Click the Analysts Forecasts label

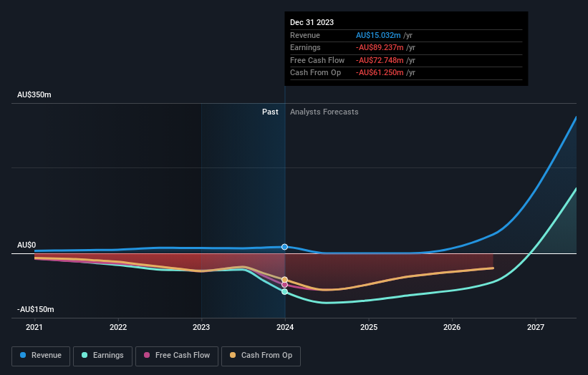pos(324,112)
